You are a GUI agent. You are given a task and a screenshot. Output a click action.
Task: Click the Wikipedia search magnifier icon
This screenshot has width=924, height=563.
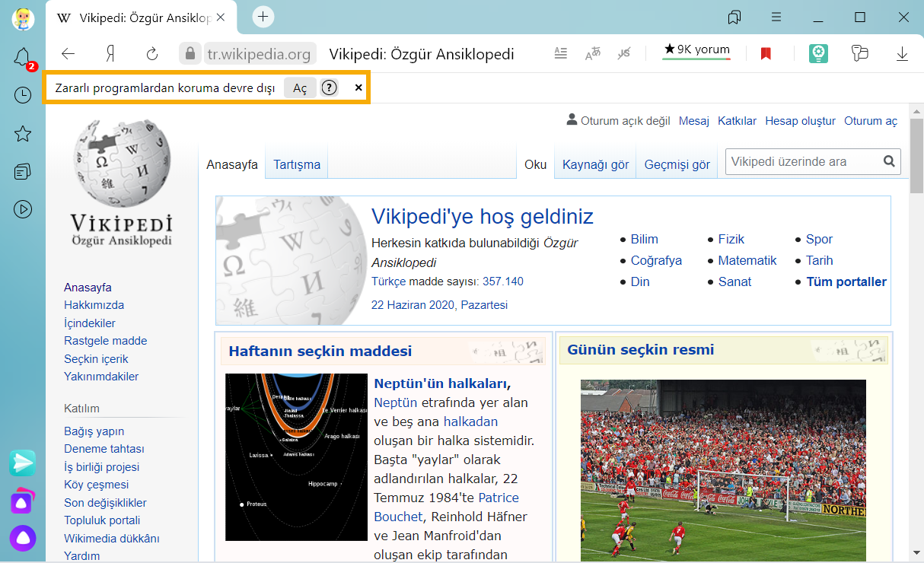point(889,161)
